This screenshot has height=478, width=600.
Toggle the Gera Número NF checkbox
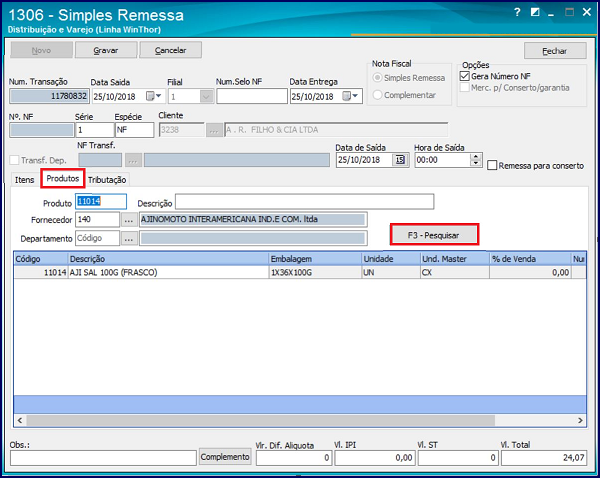(x=465, y=76)
